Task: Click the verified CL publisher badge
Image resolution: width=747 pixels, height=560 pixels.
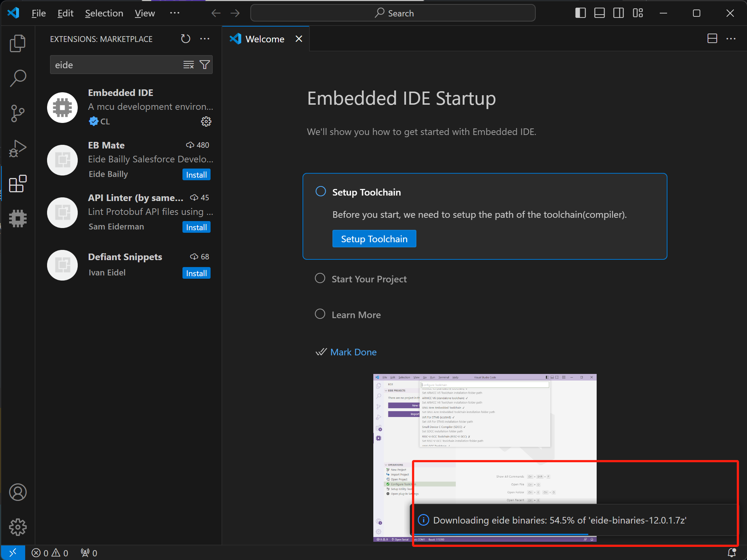Action: coord(99,121)
